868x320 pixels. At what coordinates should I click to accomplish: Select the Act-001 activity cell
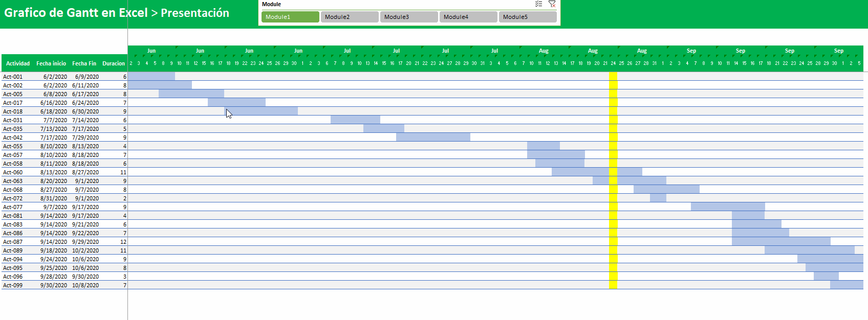click(13, 77)
